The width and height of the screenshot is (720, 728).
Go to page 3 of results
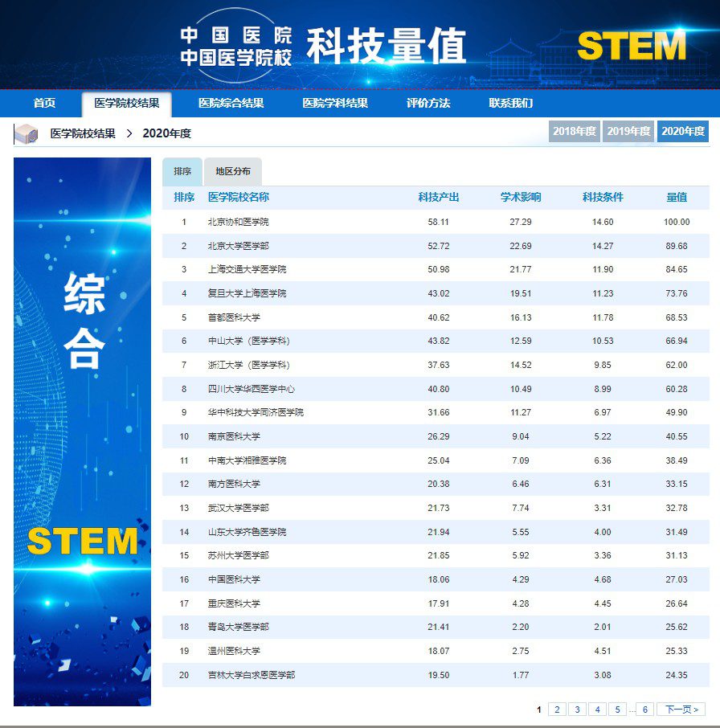pyautogui.click(x=577, y=710)
